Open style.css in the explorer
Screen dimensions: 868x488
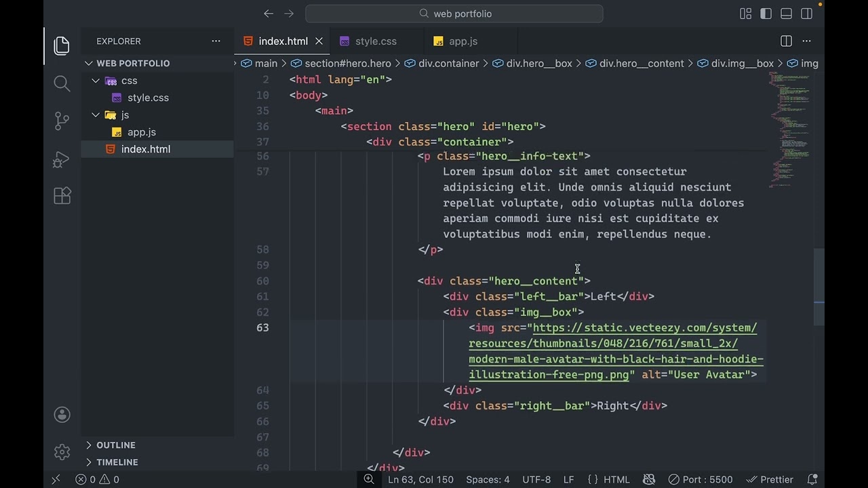[x=148, y=98]
